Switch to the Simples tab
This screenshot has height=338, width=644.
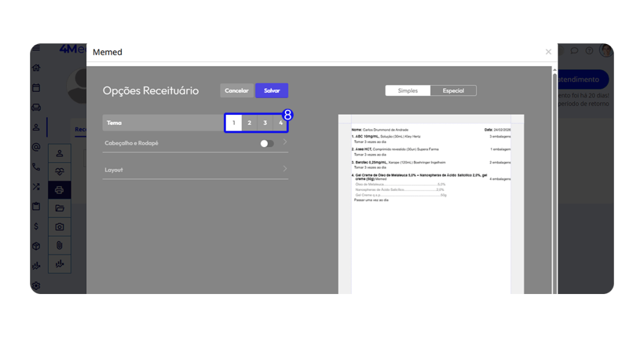pyautogui.click(x=408, y=90)
